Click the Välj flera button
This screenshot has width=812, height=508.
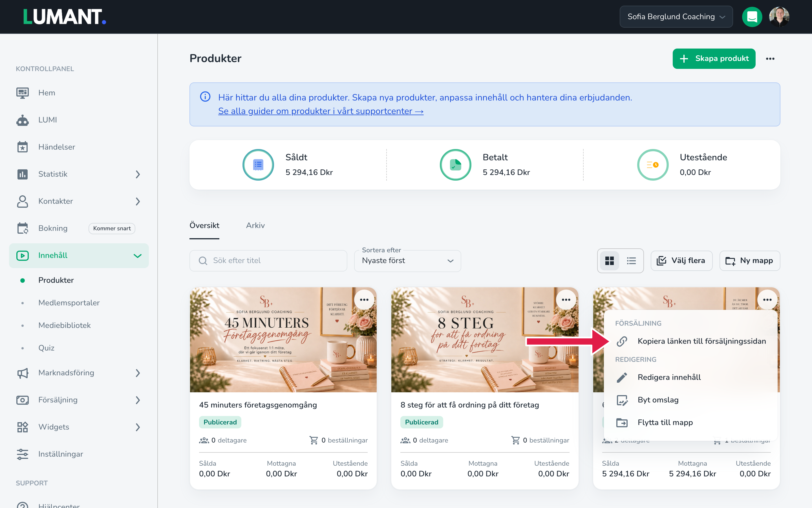point(681,261)
